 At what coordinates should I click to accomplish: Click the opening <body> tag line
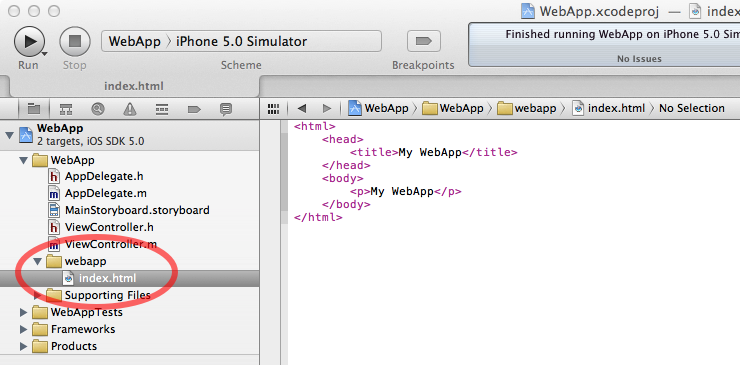pyautogui.click(x=343, y=178)
